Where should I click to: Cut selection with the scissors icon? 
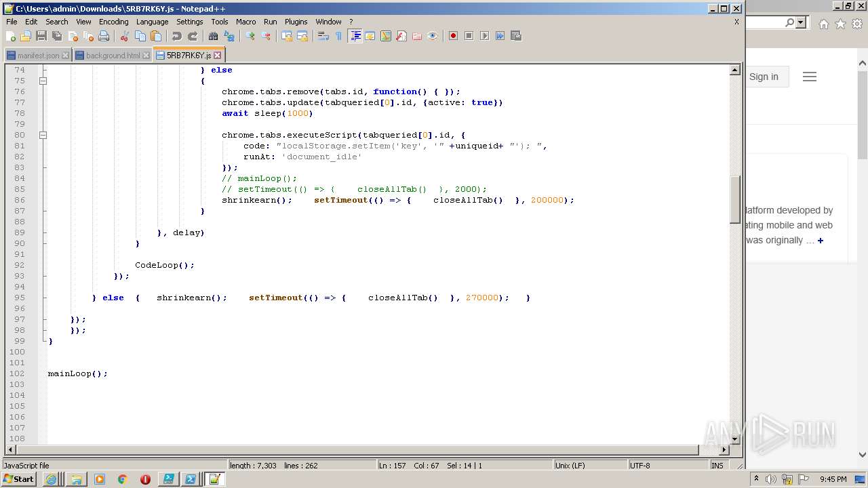pyautogui.click(x=125, y=36)
